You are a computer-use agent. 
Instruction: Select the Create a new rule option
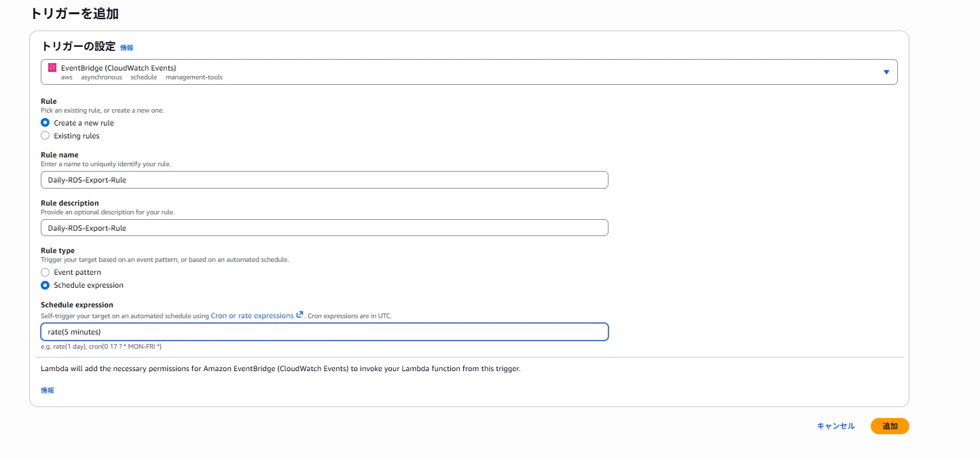(46, 123)
